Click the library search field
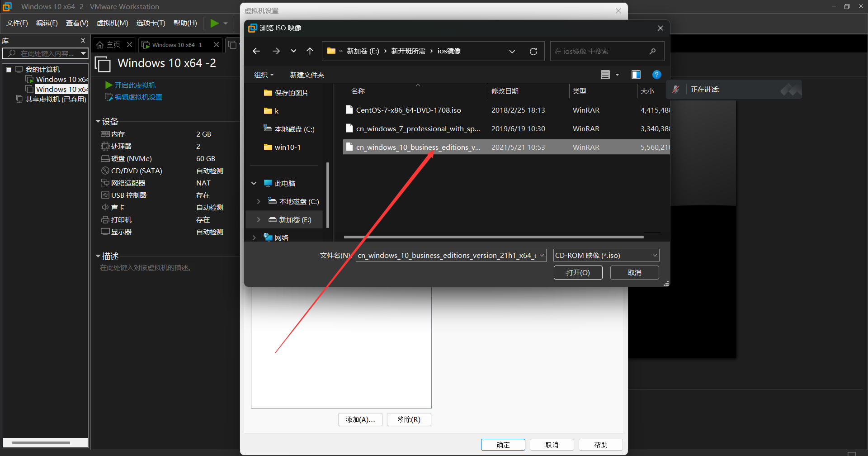868x456 pixels. (45, 53)
